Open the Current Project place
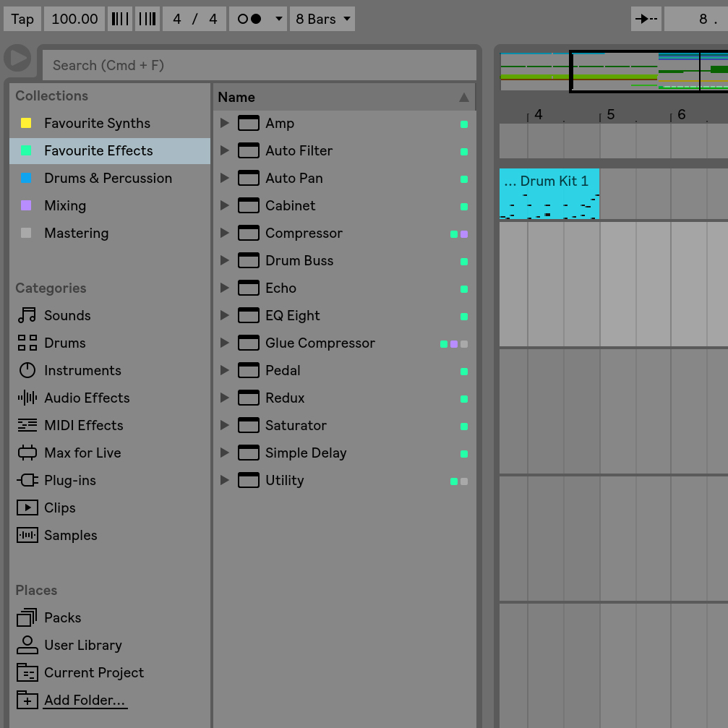 [110, 673]
